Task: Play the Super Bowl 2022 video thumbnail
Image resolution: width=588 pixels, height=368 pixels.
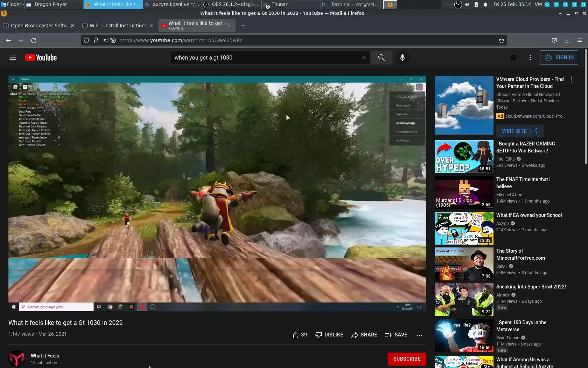Action: point(464,300)
